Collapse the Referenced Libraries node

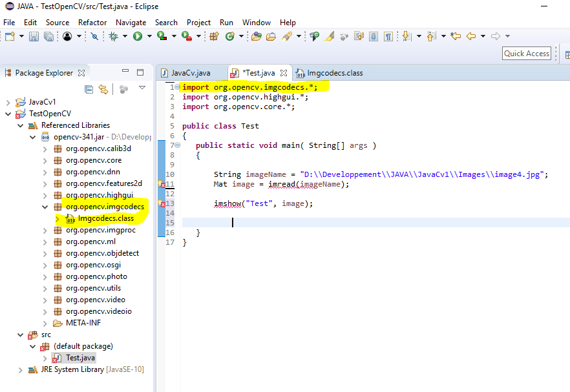click(20, 125)
